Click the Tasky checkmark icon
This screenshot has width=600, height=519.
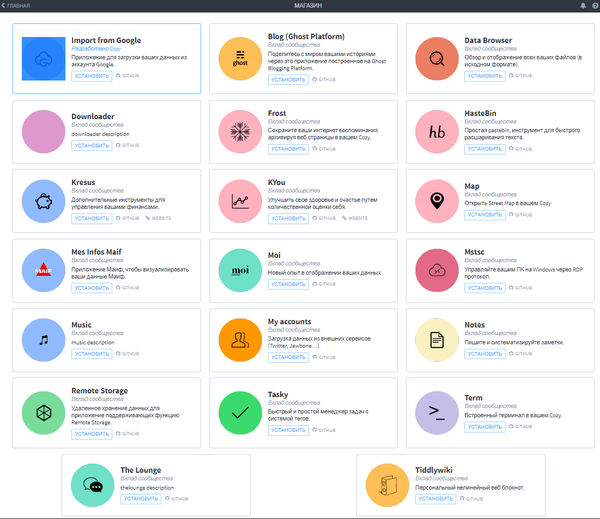click(240, 413)
